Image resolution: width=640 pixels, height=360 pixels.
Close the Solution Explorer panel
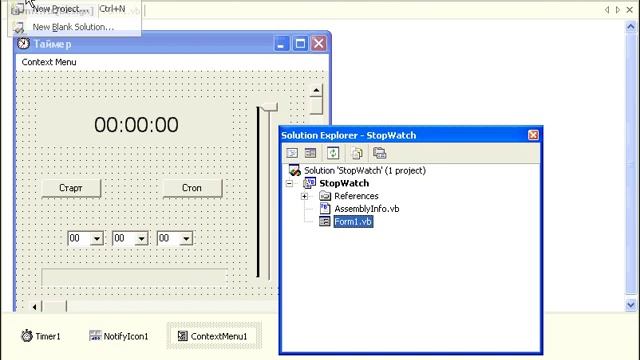[x=533, y=135]
